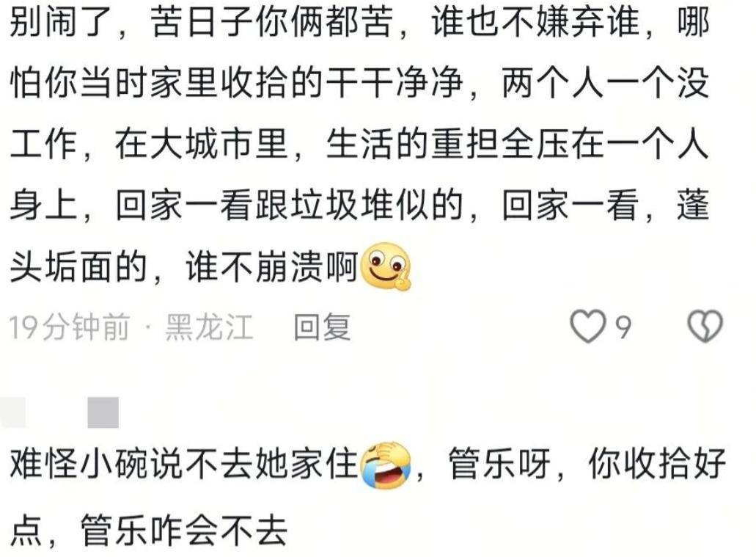This screenshot has height=557, width=756.
Task: Click the line beginning 怕你当时家里收拾的
Action: pos(360,82)
